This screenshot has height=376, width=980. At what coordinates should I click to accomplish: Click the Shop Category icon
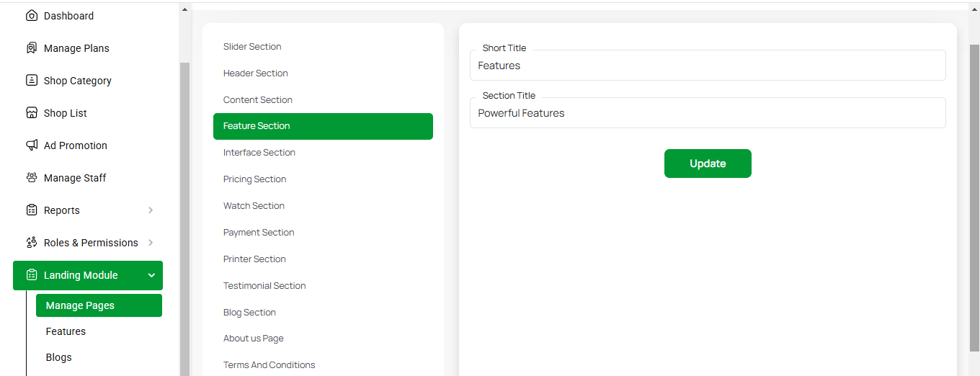point(32,81)
